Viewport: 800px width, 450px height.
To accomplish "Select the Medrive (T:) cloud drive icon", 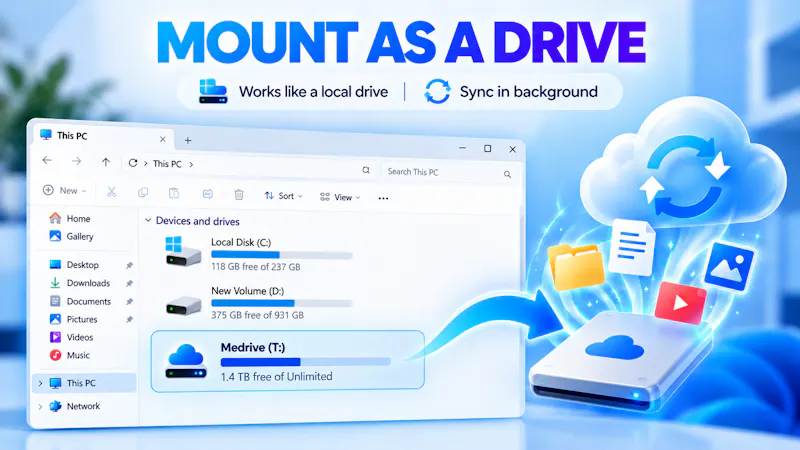I will tap(186, 361).
